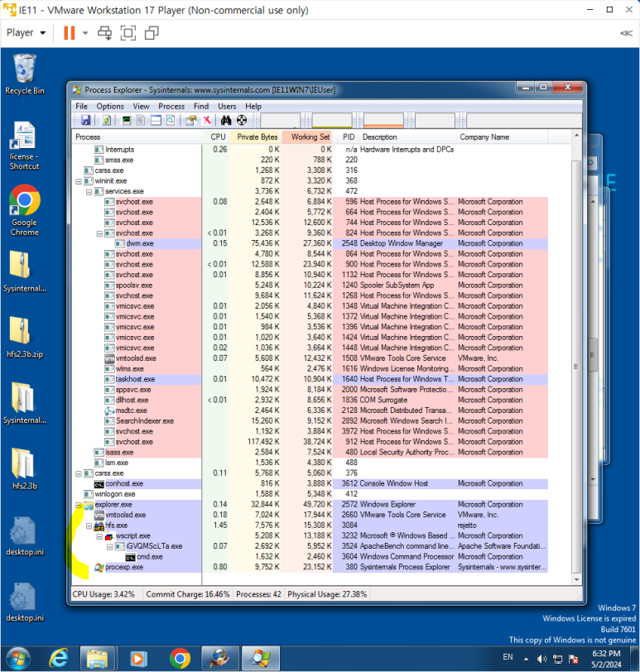Collapse the csrss.exe node above conhost.exe

click(x=79, y=473)
